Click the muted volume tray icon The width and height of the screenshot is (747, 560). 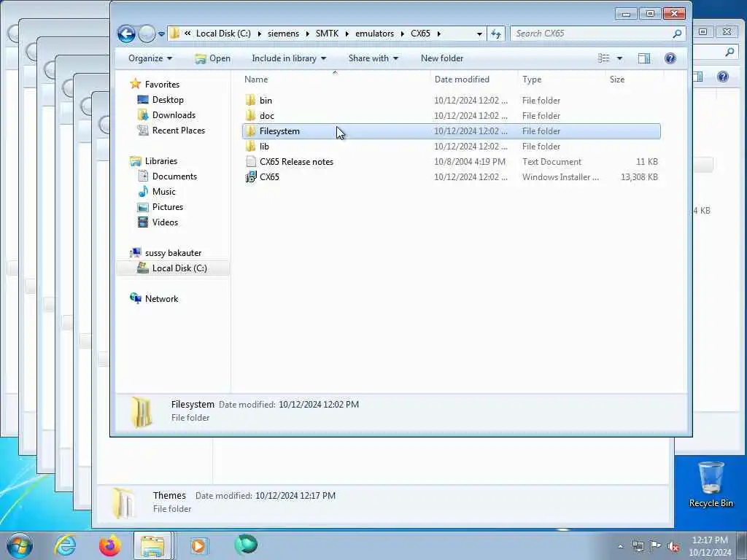pyautogui.click(x=673, y=547)
